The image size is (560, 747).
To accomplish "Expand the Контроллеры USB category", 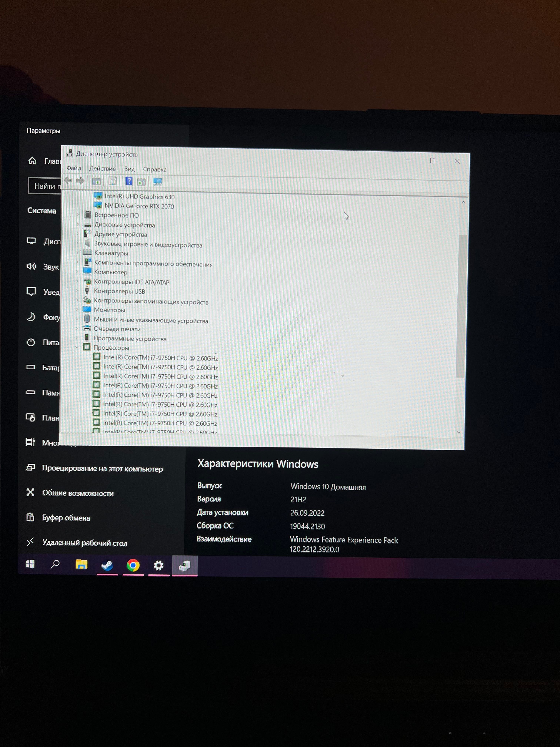I will pyautogui.click(x=77, y=290).
